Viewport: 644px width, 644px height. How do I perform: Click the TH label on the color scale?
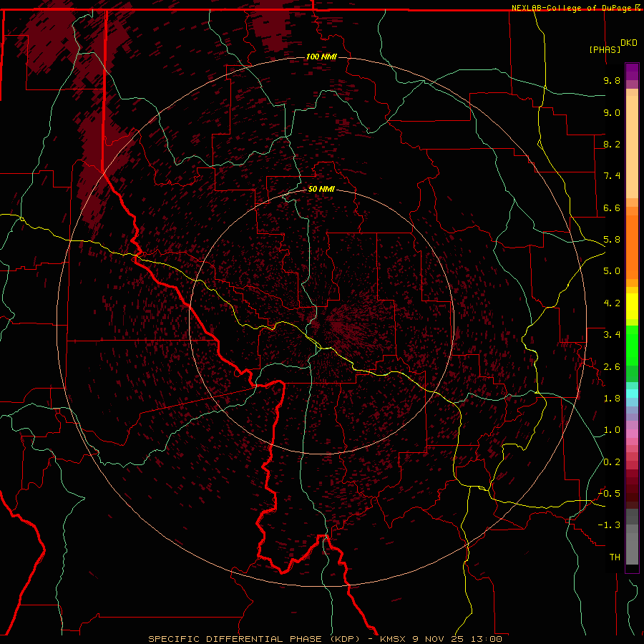click(x=615, y=557)
